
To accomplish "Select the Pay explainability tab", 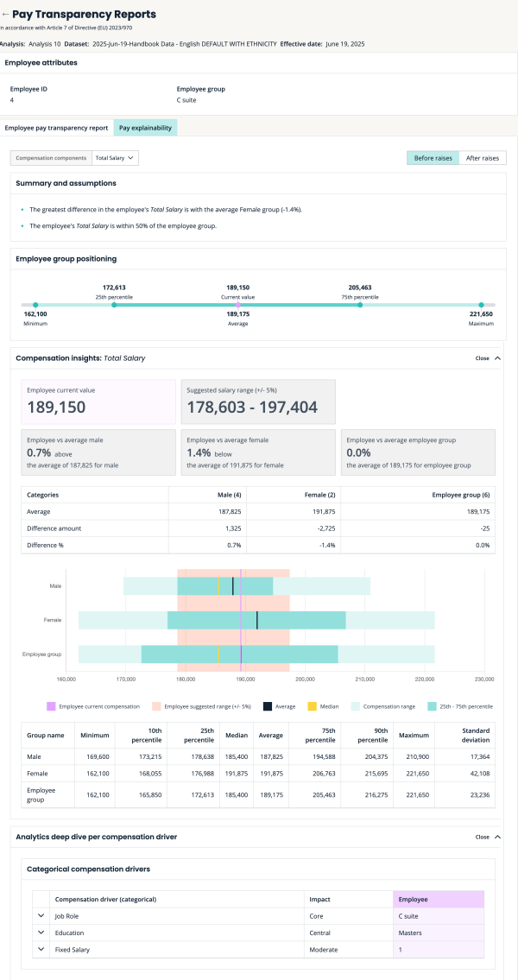I will point(145,128).
